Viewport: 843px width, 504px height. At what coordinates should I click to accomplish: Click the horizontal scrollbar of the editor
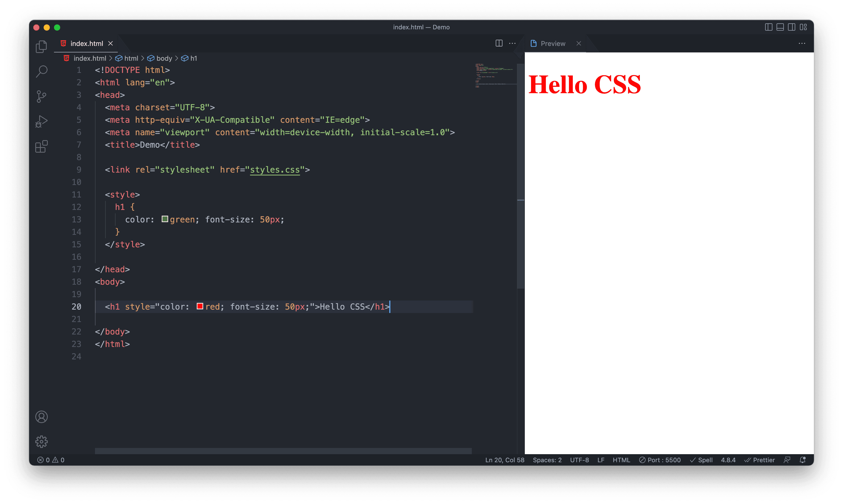(283, 451)
